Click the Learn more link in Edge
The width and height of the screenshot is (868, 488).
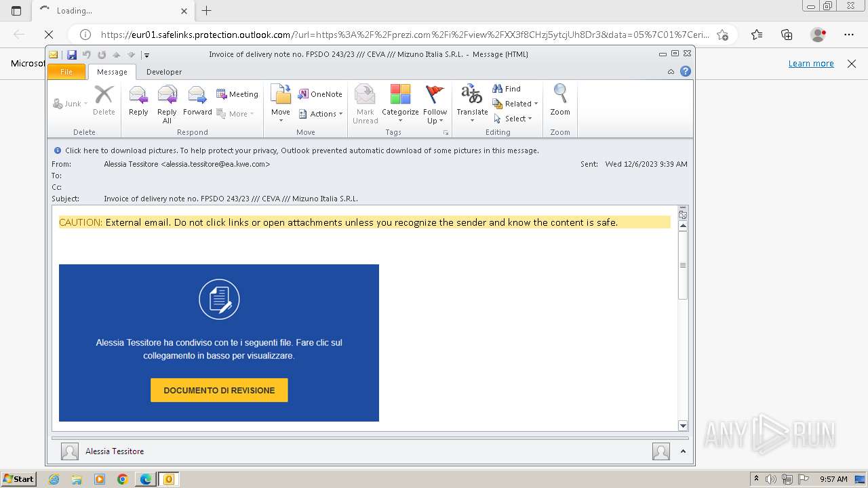tap(811, 63)
